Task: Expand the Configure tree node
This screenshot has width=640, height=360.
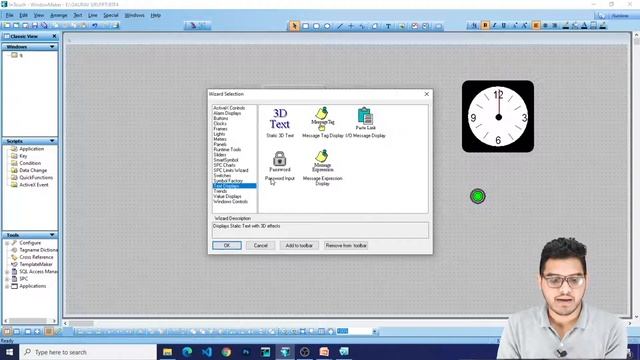Action: (7, 243)
